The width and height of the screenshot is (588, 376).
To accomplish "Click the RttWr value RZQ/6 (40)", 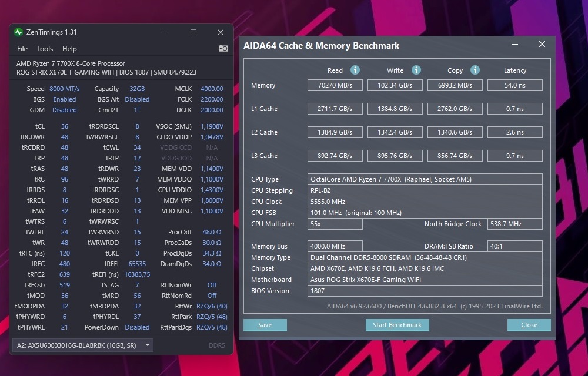I will (x=212, y=306).
